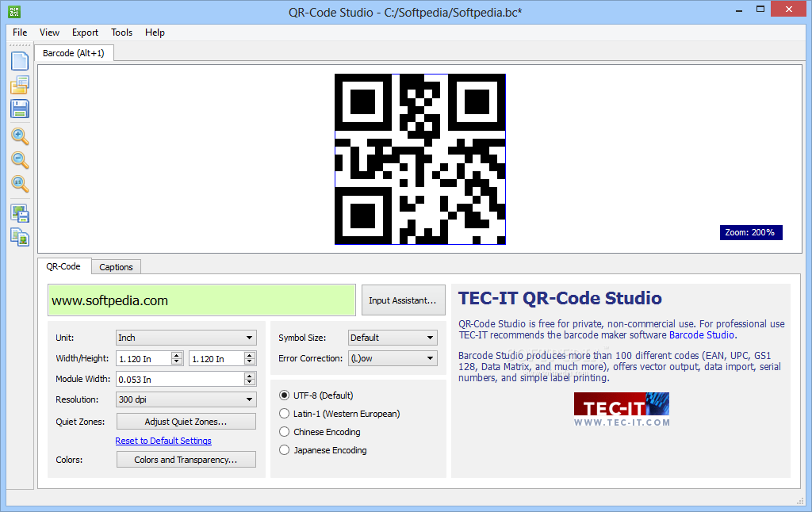Viewport: 812px width, 512px height.
Task: Click Adjust Quiet Zones button
Action: (x=186, y=422)
